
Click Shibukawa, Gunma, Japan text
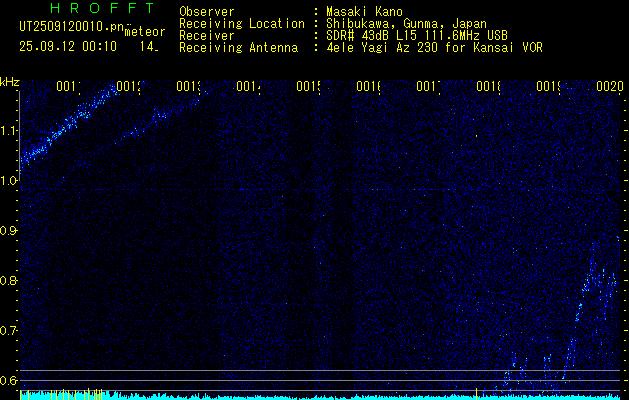coord(406,24)
